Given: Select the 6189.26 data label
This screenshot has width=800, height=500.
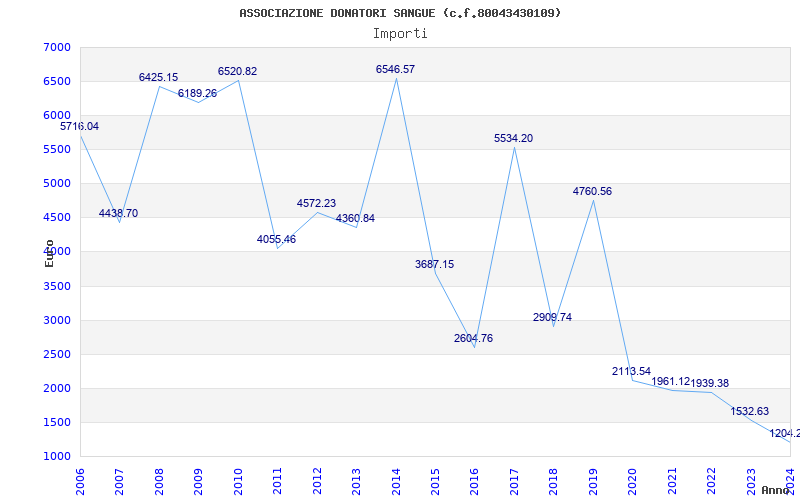Looking at the screenshot, I should tap(197, 93).
